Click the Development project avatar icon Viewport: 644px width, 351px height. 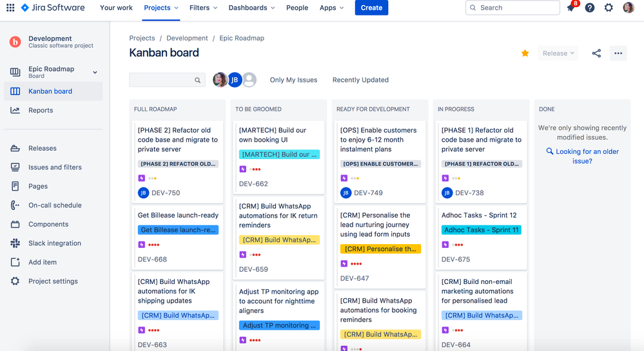(15, 41)
